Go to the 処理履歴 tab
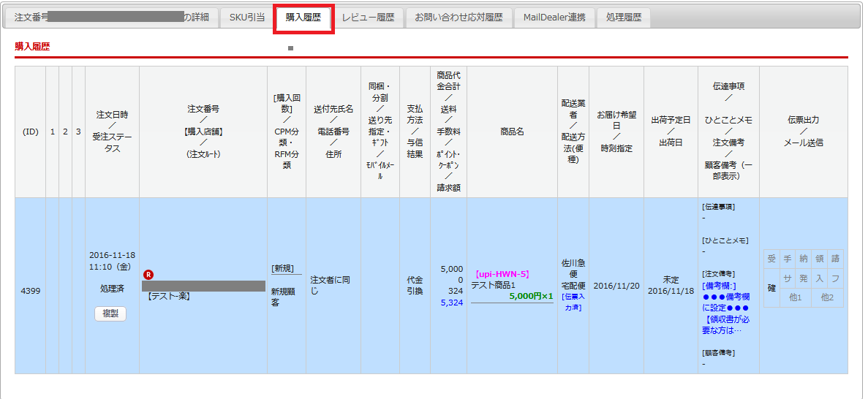 (x=623, y=18)
